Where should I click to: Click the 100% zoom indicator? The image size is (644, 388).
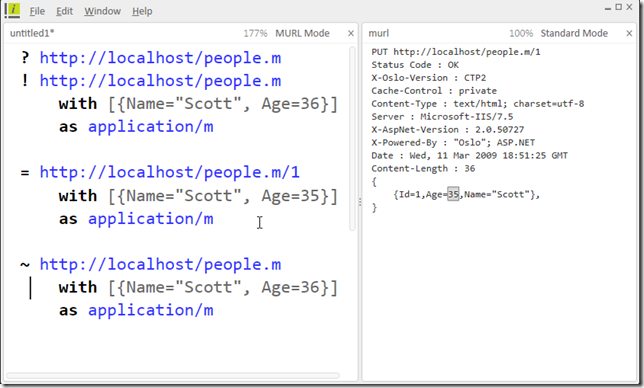click(521, 33)
